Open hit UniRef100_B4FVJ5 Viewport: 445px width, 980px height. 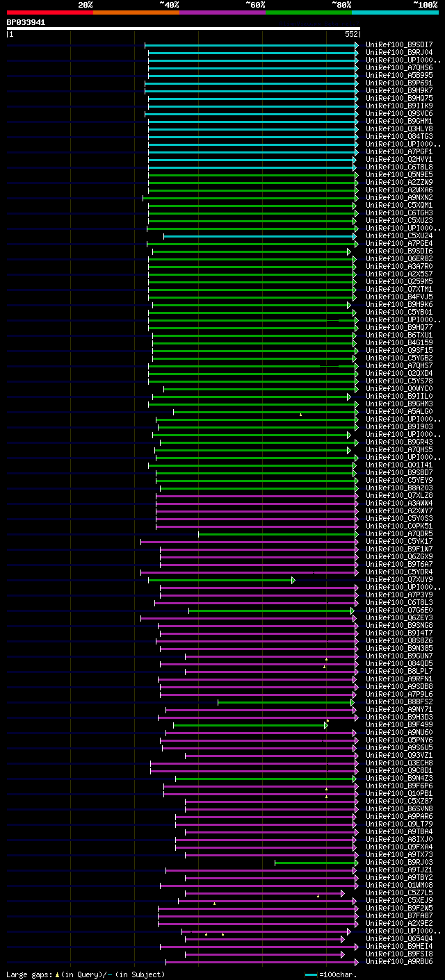click(x=399, y=297)
